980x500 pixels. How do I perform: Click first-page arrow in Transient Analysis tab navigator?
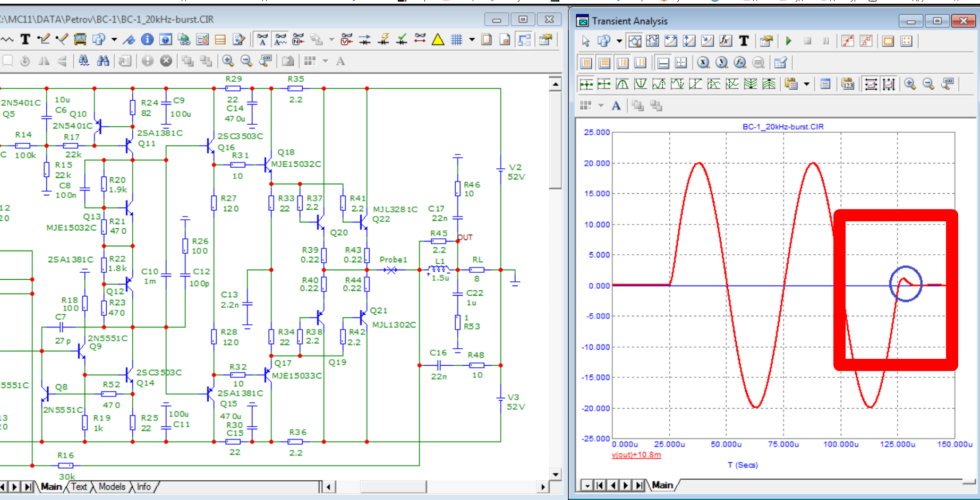coord(600,485)
